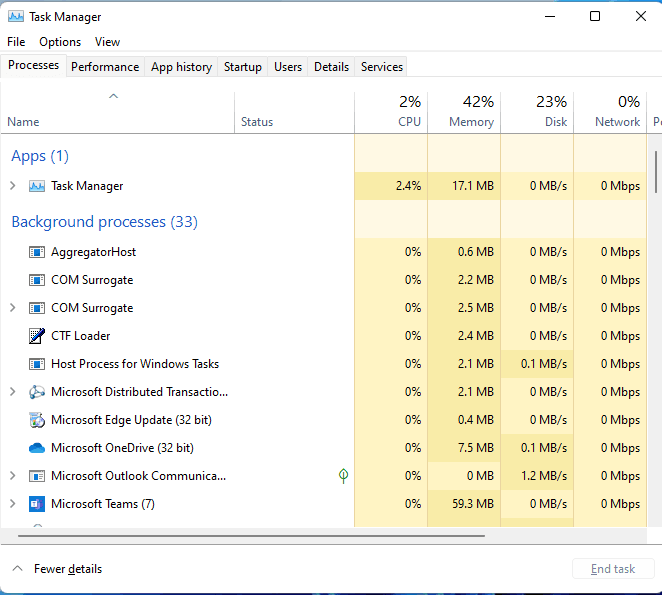Click the green leaf efficiency status icon
The image size is (662, 595).
[343, 476]
